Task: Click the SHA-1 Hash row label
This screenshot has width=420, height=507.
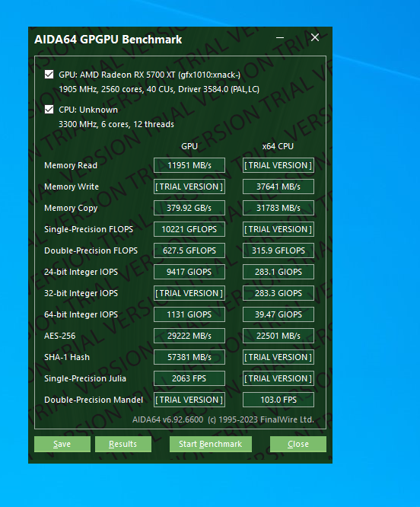Action: (67, 357)
